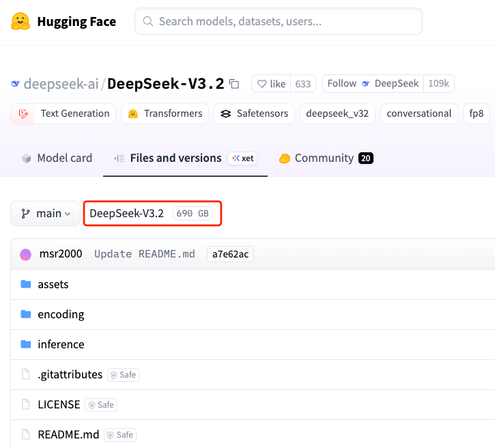Screen dimensions: 495x448
Task: Click the git branch icon
Action: [25, 214]
